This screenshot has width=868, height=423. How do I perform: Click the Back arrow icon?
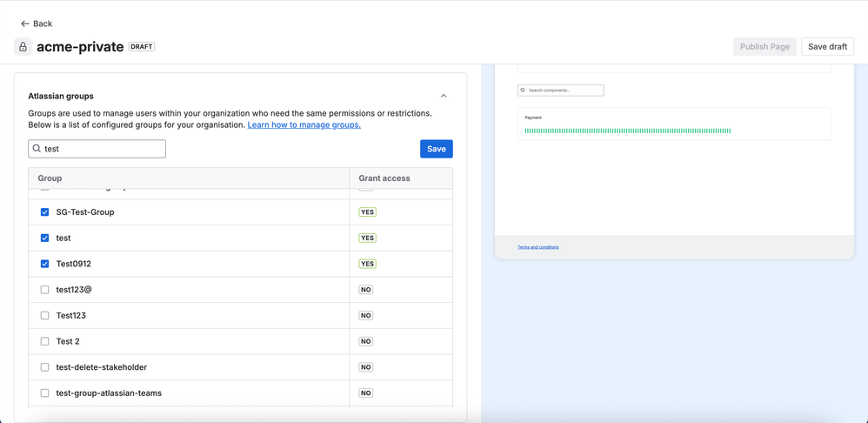[x=24, y=23]
